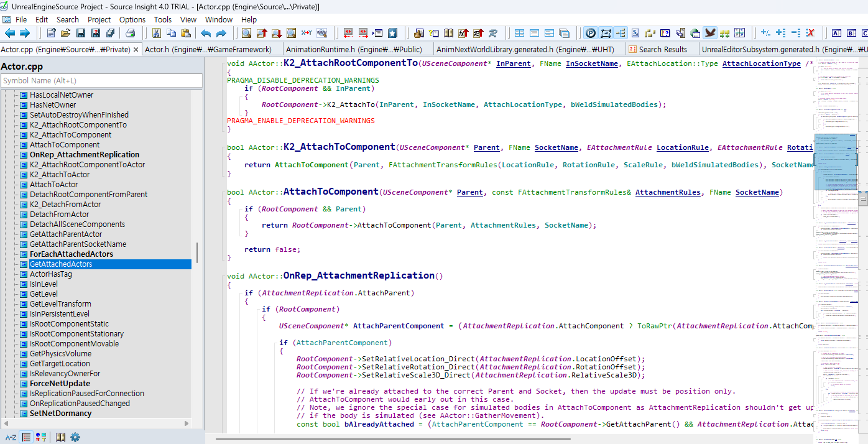Toggle the tree-branch panel button in toolbar
The image size is (868, 444).
(x=621, y=33)
